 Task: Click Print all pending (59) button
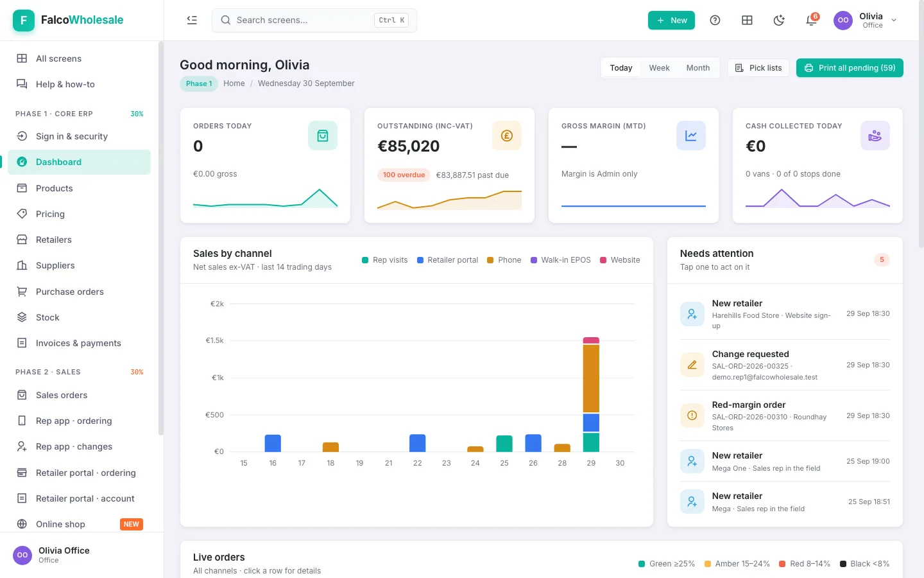click(x=850, y=68)
